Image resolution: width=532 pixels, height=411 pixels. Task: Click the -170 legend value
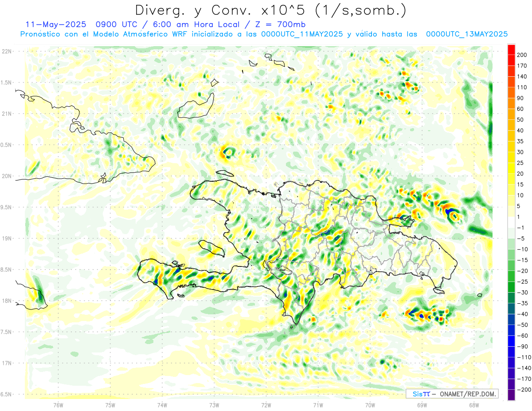523,379
